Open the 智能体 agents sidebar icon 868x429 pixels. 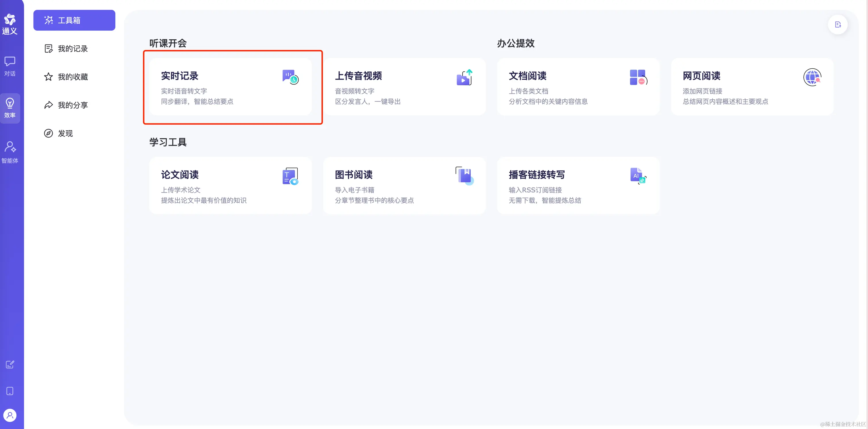[10, 152]
